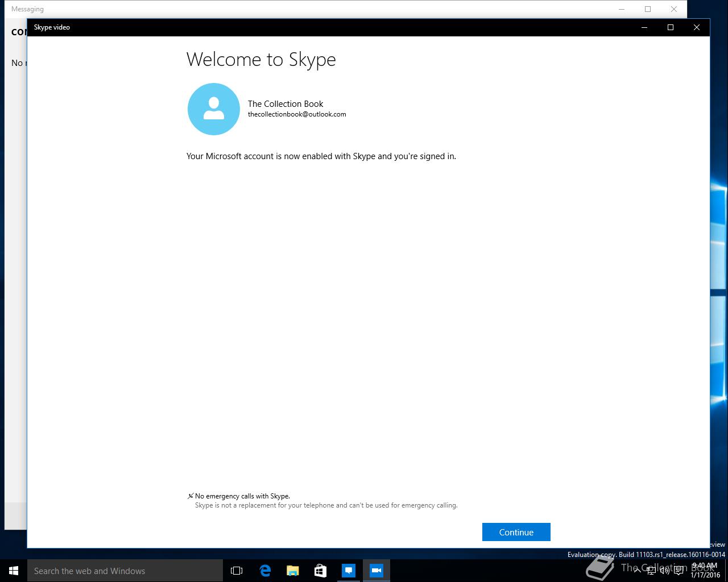
Task: Click the Welcome to Skype heading
Action: coord(261,59)
